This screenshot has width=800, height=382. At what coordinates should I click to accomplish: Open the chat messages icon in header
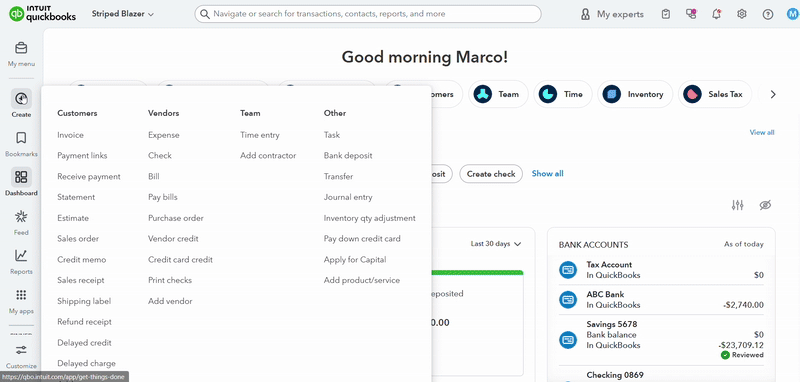pyautogui.click(x=691, y=14)
